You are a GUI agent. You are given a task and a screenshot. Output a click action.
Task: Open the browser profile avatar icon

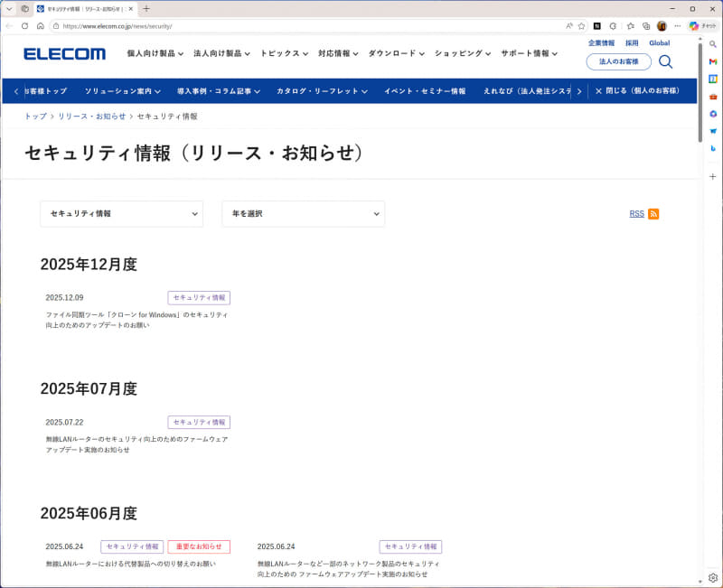[x=662, y=26]
